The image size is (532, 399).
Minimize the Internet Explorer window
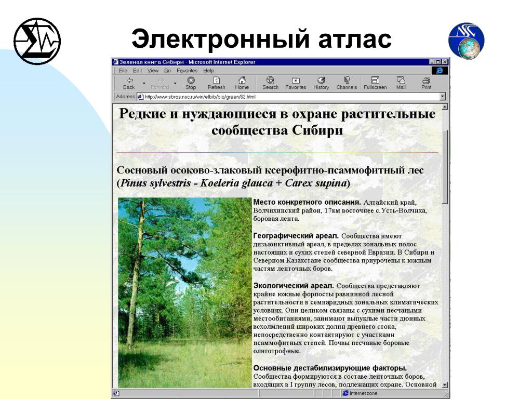pos(432,62)
